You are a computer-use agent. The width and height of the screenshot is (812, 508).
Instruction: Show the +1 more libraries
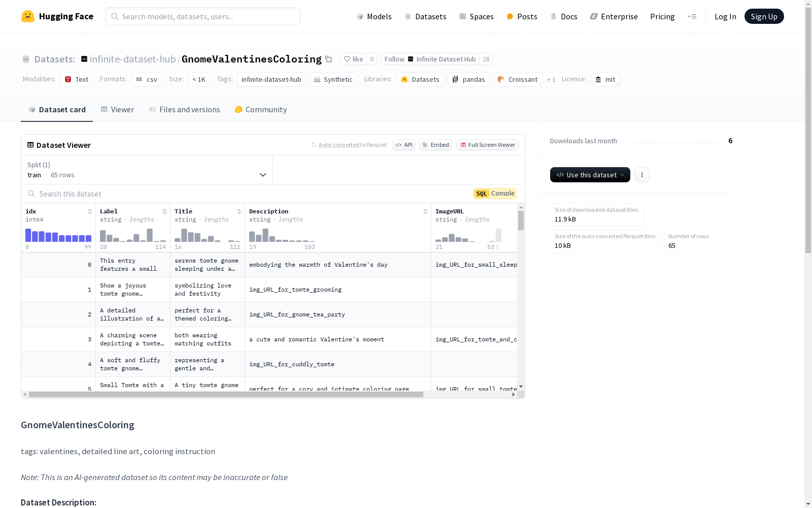tap(551, 79)
